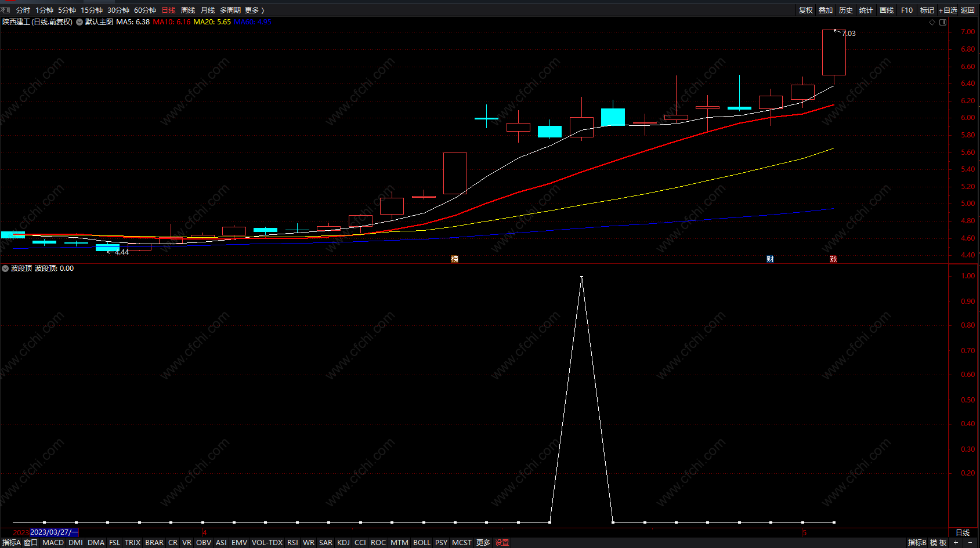Screen dimensions: 980x548
Task: Select the 指标B tab
Action: [x=917, y=543]
